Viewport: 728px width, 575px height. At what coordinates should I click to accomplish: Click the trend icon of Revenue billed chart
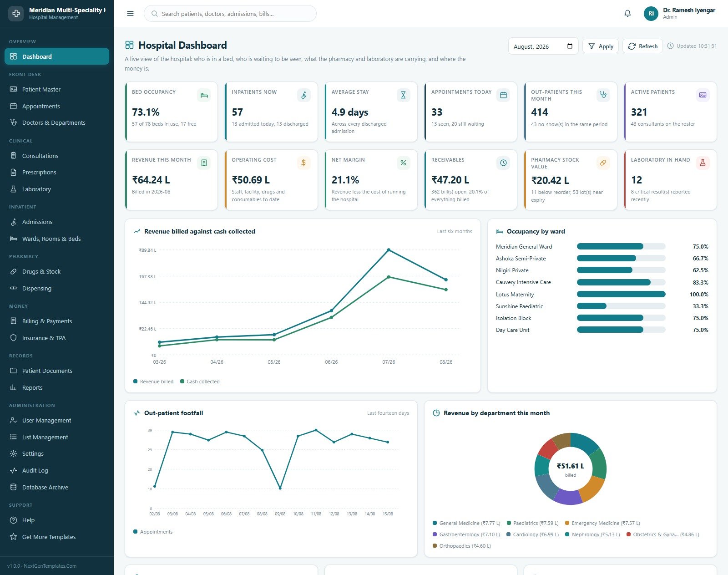[x=137, y=231]
